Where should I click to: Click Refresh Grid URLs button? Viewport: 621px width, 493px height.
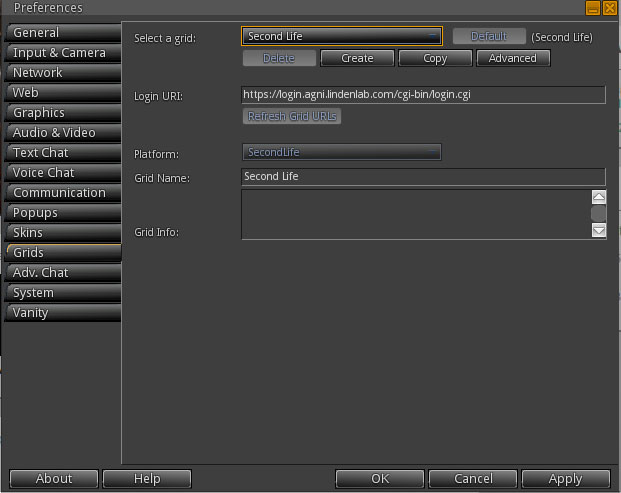tap(292, 116)
